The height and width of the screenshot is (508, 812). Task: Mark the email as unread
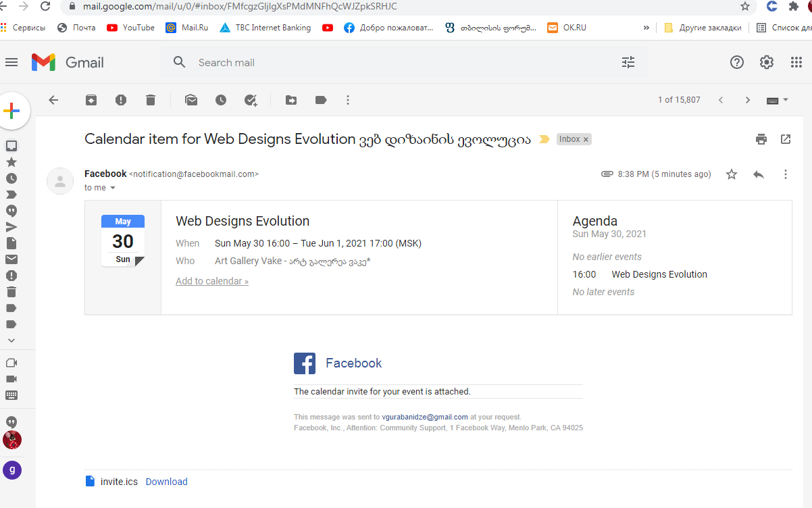(191, 100)
